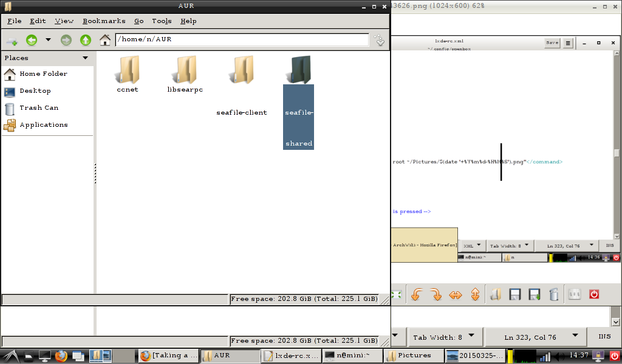Open the Ln 323, Col 76 dropdown
This screenshot has height=364, width=622.
(x=536, y=337)
